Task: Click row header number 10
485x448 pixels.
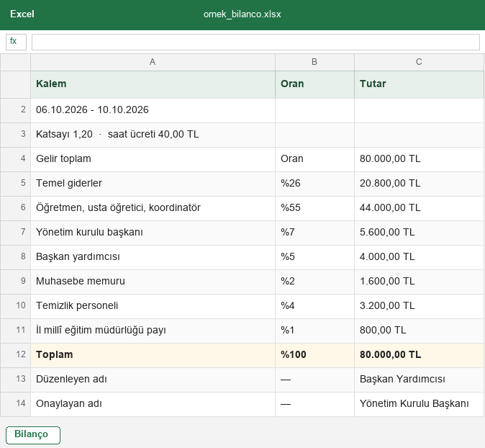Action: coord(15,306)
